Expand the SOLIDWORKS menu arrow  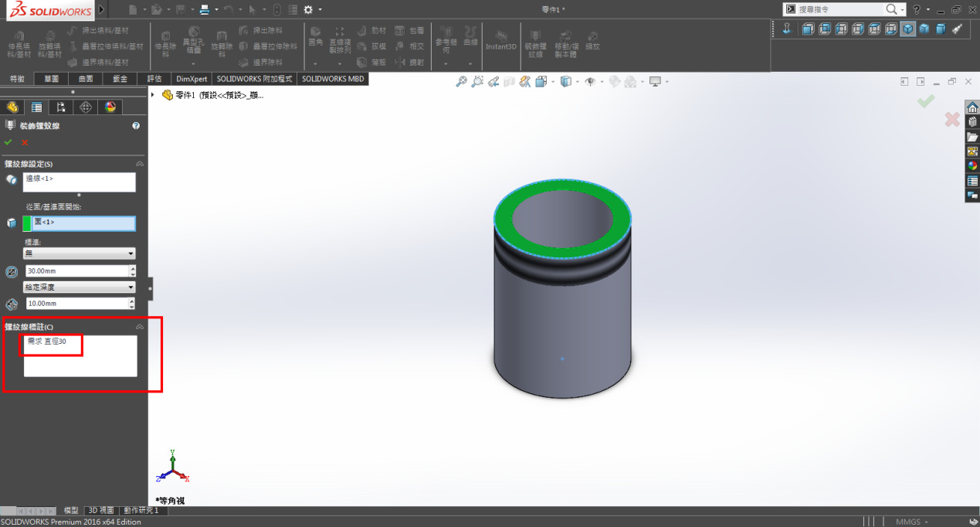tap(102, 10)
